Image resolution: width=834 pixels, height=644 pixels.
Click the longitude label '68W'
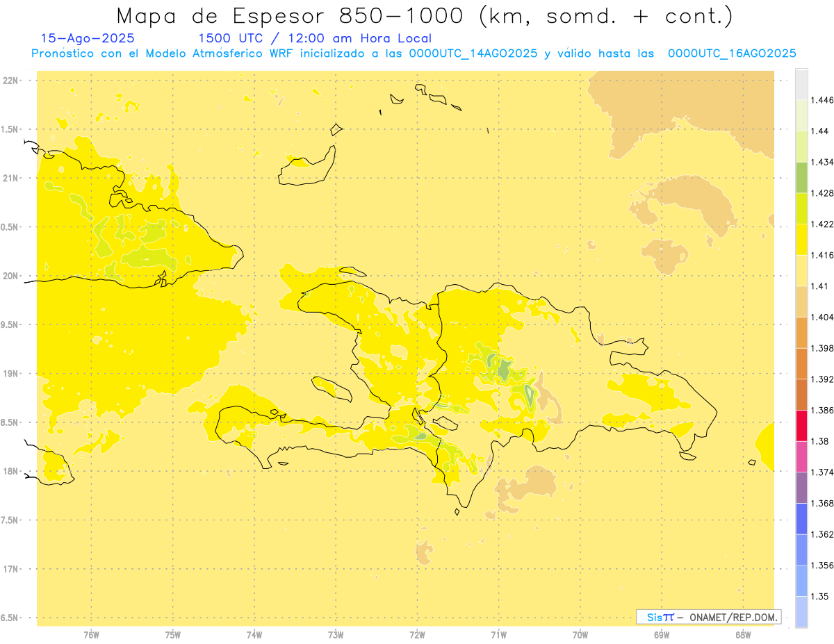pyautogui.click(x=743, y=634)
